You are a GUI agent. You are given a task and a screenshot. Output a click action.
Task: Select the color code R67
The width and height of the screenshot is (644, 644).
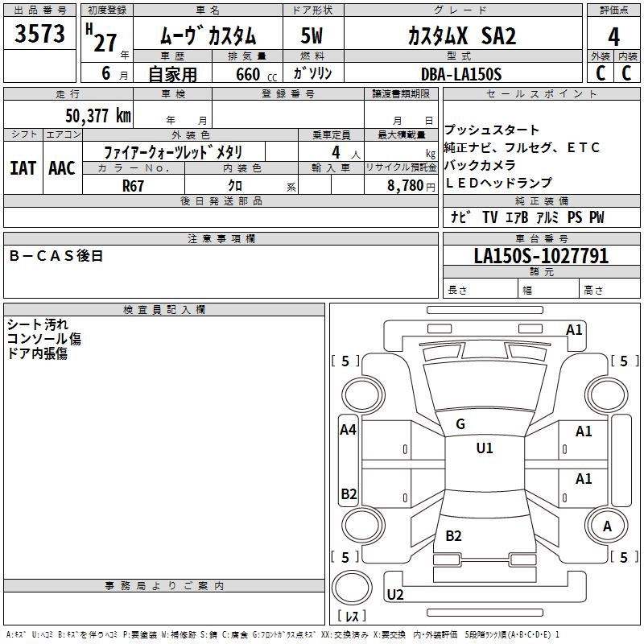(134, 184)
